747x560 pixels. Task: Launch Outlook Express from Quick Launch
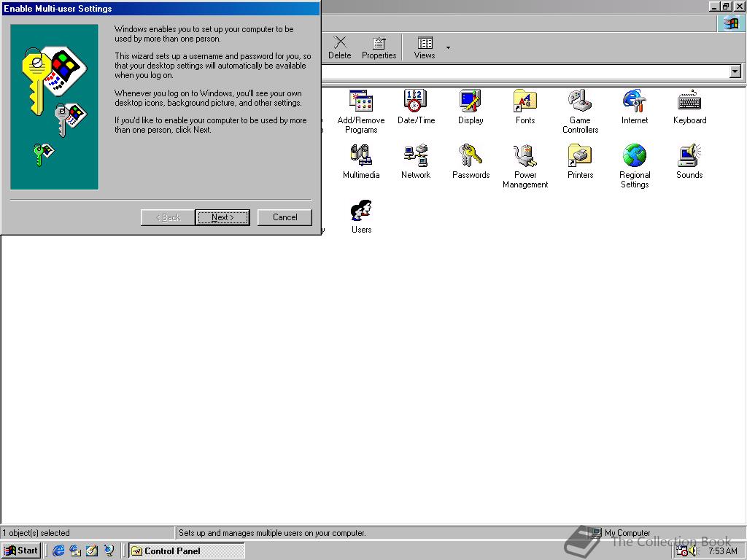(x=75, y=551)
